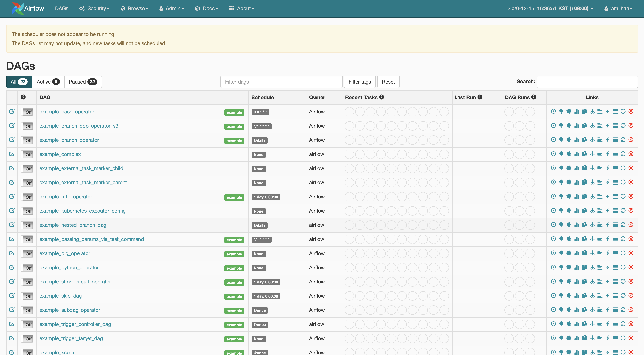
Task: Select the Active DAGs tab
Action: tap(48, 82)
